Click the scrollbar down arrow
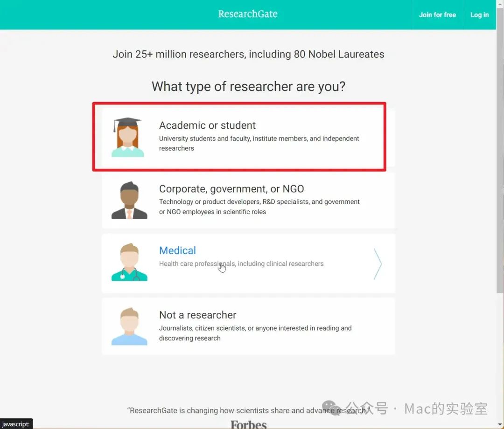The height and width of the screenshot is (429, 504). click(500, 425)
